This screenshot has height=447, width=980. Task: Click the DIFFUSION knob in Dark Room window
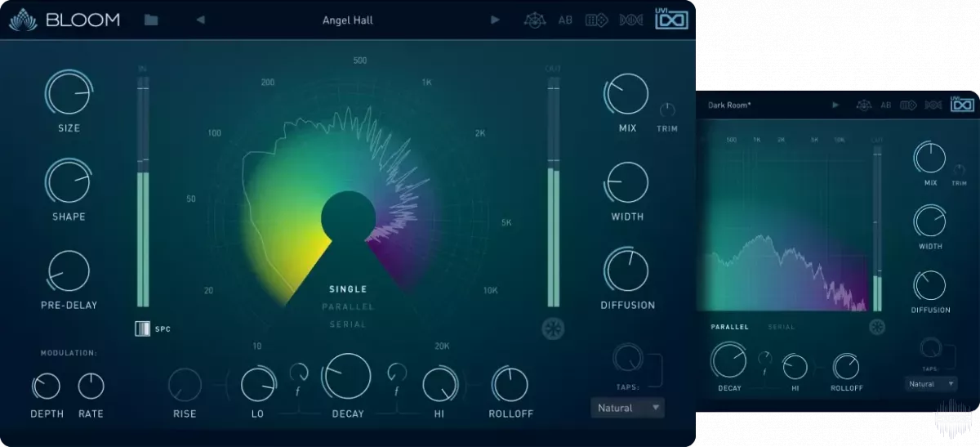click(x=930, y=285)
